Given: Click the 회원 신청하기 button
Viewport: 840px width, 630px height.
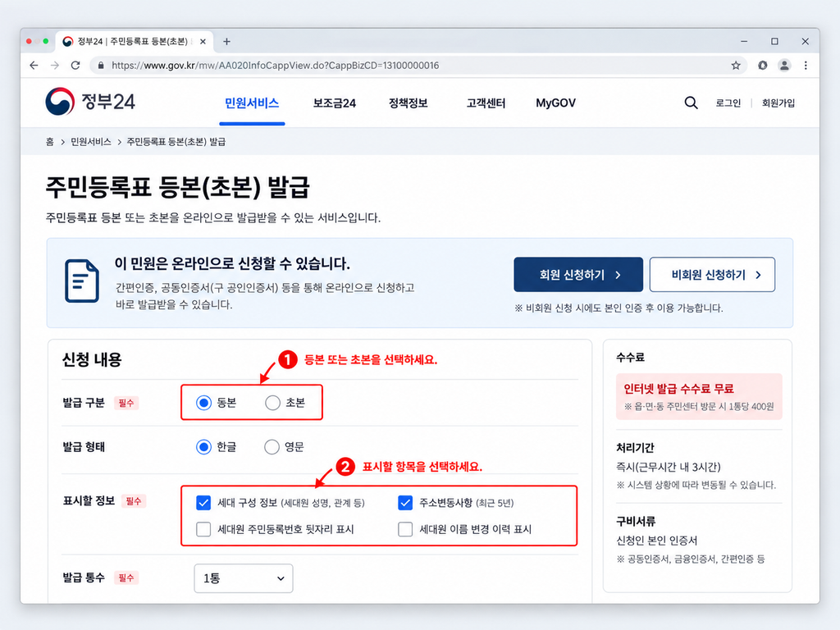Looking at the screenshot, I should pyautogui.click(x=578, y=275).
